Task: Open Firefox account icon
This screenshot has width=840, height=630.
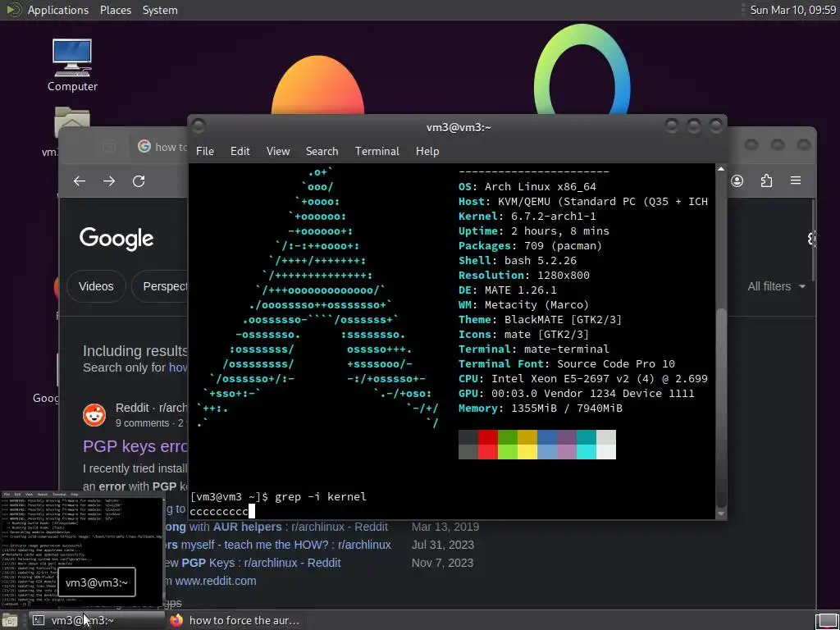Action: pyautogui.click(x=737, y=180)
